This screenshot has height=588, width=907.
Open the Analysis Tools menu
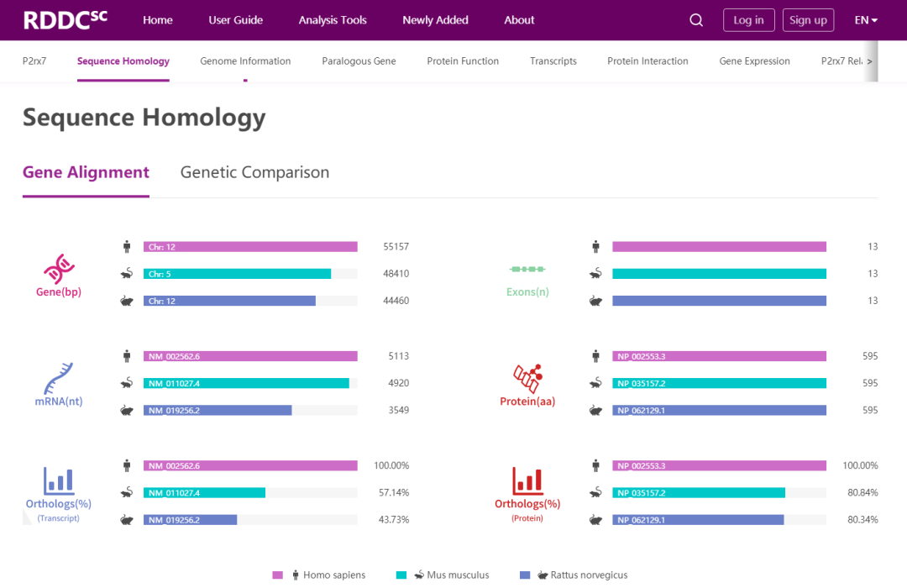[333, 20]
